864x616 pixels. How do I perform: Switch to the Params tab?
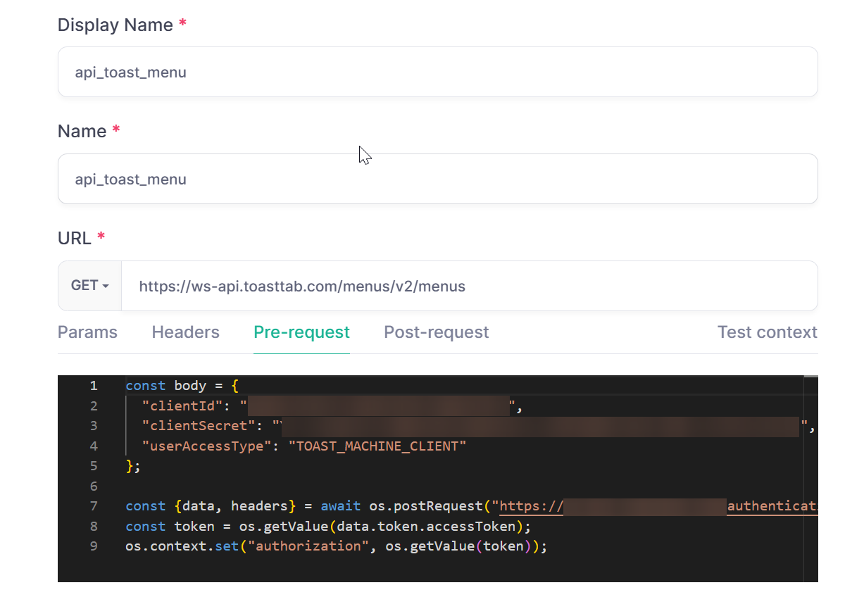tap(87, 332)
